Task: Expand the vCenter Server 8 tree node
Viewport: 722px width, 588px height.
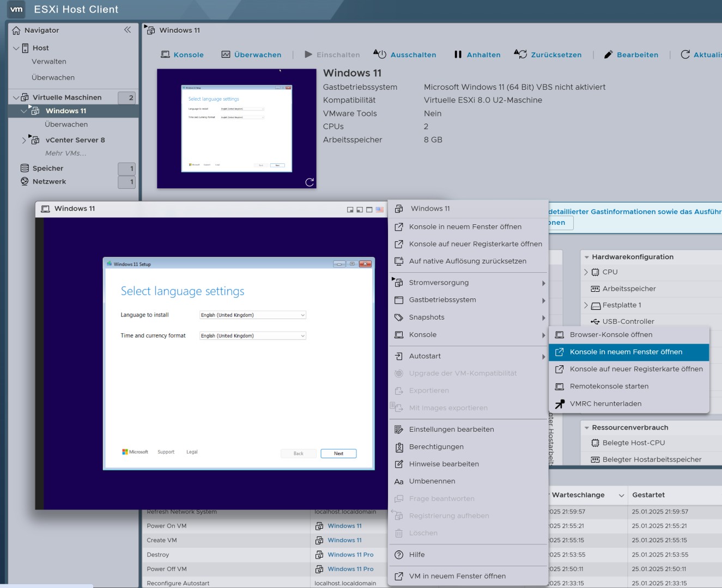Action: coord(24,140)
